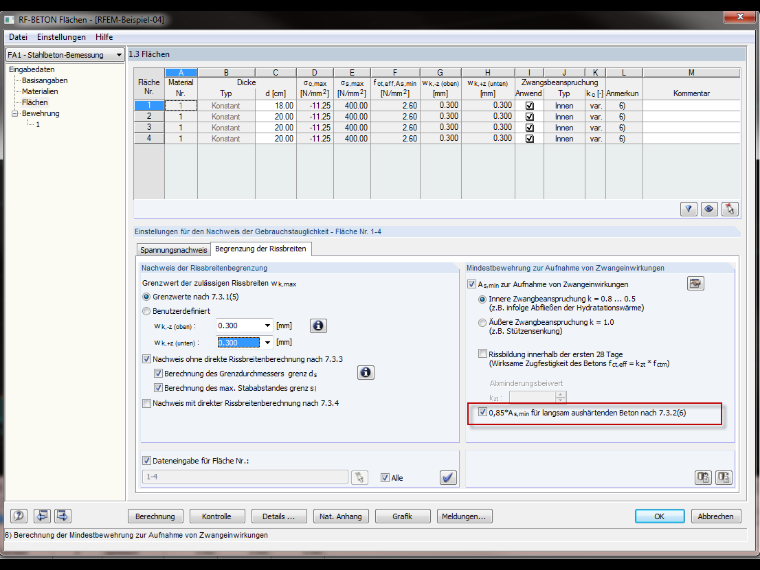Toggle Berechnung des Grenzdurchmessers checkbox
760x570 pixels.
[158, 374]
